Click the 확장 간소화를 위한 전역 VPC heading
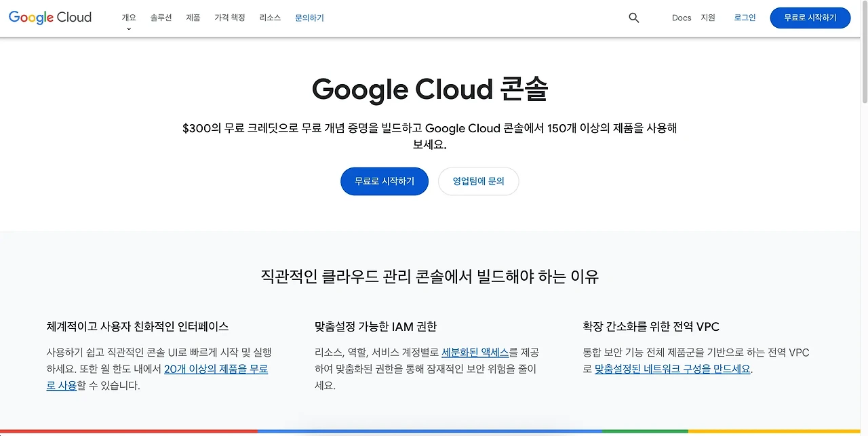This screenshot has height=436, width=868. point(651,326)
